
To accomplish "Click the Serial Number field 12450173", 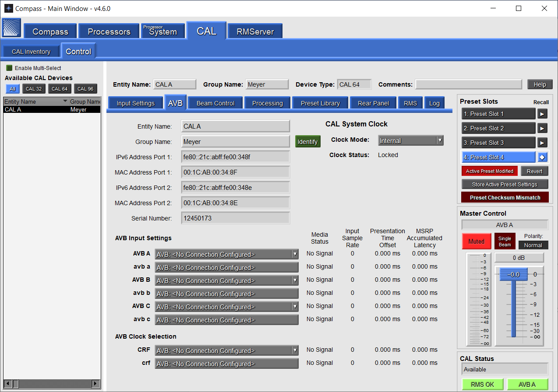I will pyautogui.click(x=236, y=218).
